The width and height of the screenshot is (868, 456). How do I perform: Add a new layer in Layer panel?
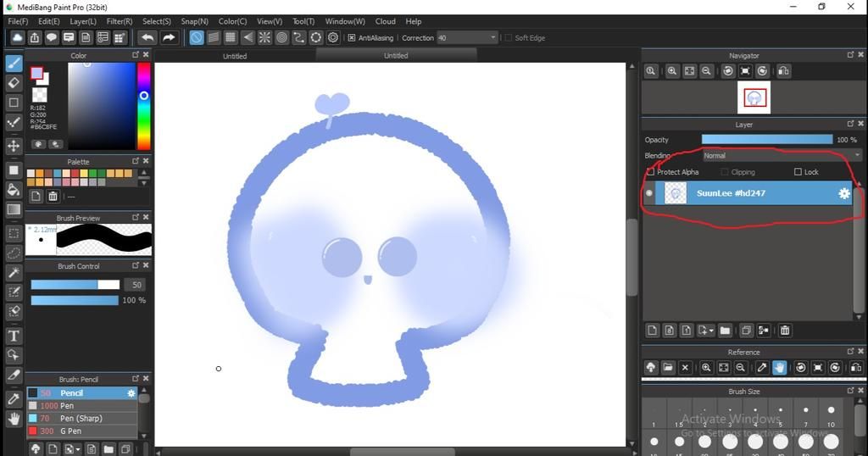652,331
